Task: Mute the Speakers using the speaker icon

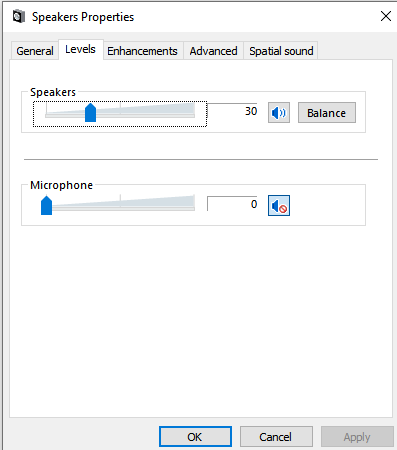Action: [279, 113]
